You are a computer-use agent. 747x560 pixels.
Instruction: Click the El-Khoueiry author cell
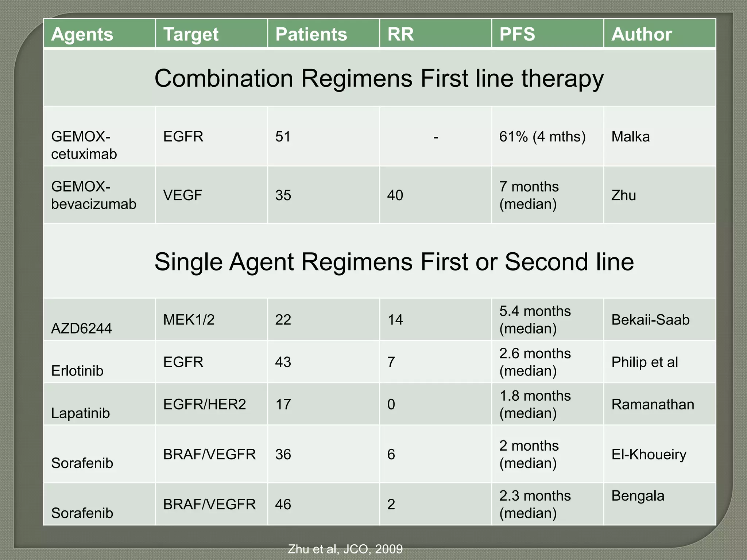(660, 454)
